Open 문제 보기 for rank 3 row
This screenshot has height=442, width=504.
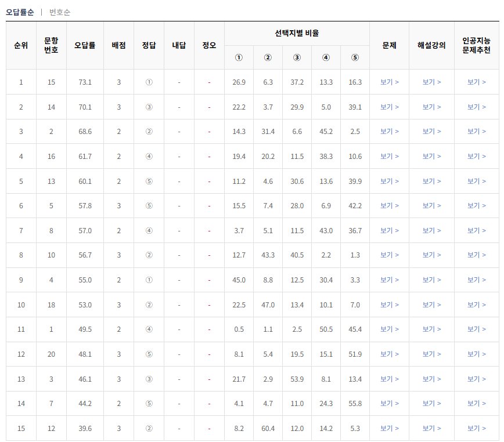(390, 132)
